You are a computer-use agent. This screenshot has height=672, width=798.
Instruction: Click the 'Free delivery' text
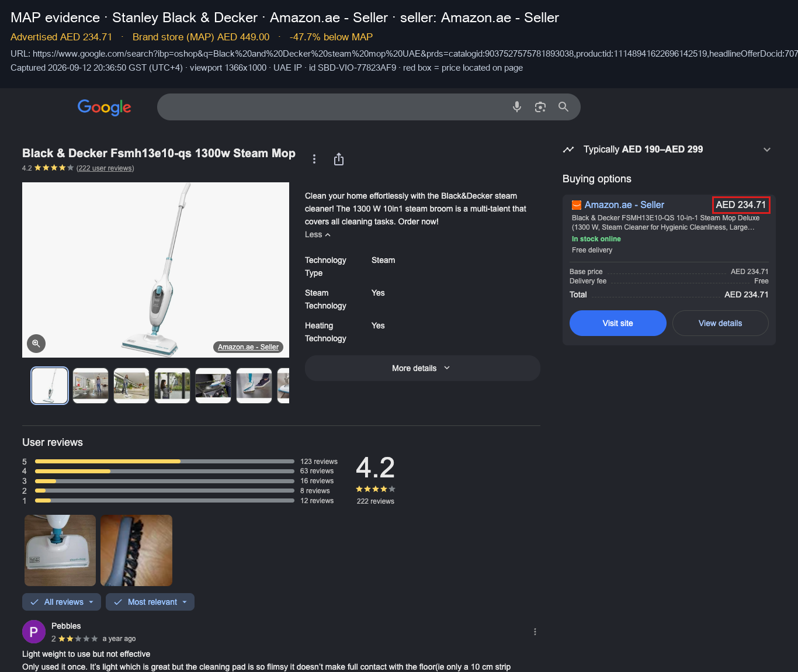592,250
